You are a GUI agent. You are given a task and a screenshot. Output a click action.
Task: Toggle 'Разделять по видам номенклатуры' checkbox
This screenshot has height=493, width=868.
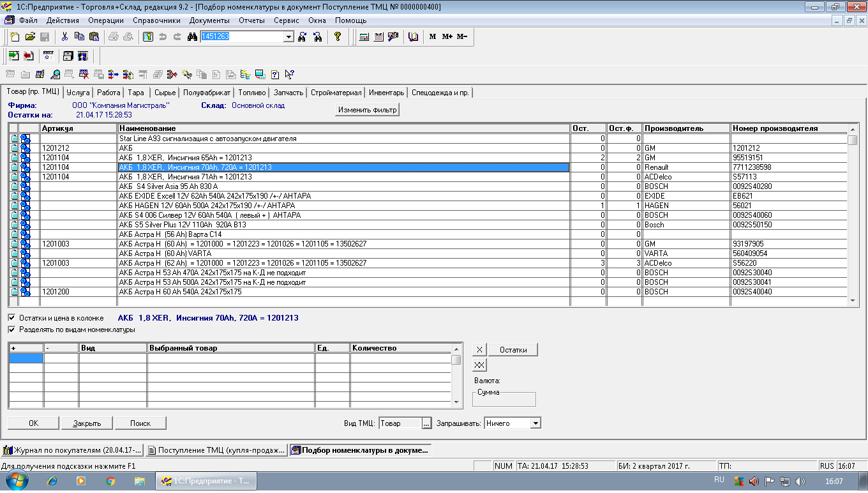click(12, 330)
